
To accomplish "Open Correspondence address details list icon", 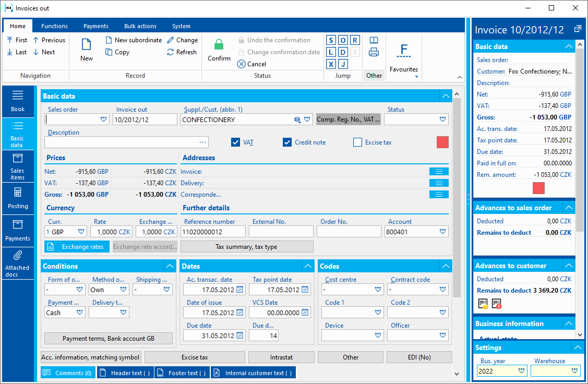I will [439, 195].
